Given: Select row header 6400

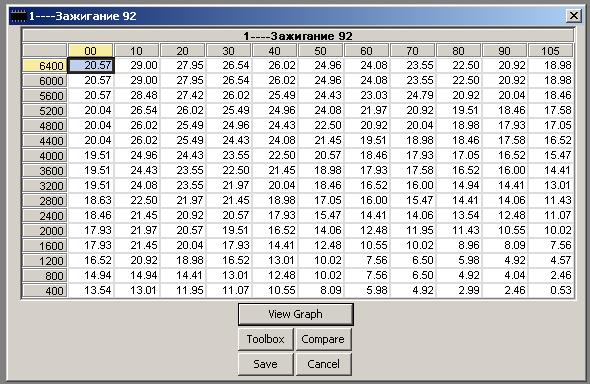Looking at the screenshot, I should [45, 65].
